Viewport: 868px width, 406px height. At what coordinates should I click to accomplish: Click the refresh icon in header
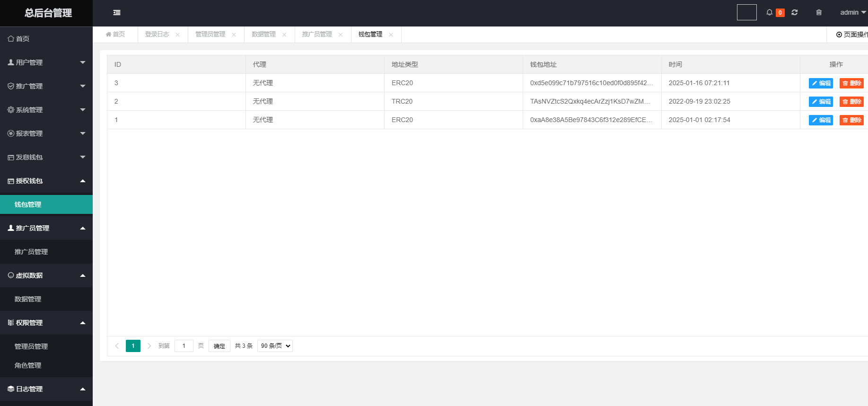tap(795, 13)
